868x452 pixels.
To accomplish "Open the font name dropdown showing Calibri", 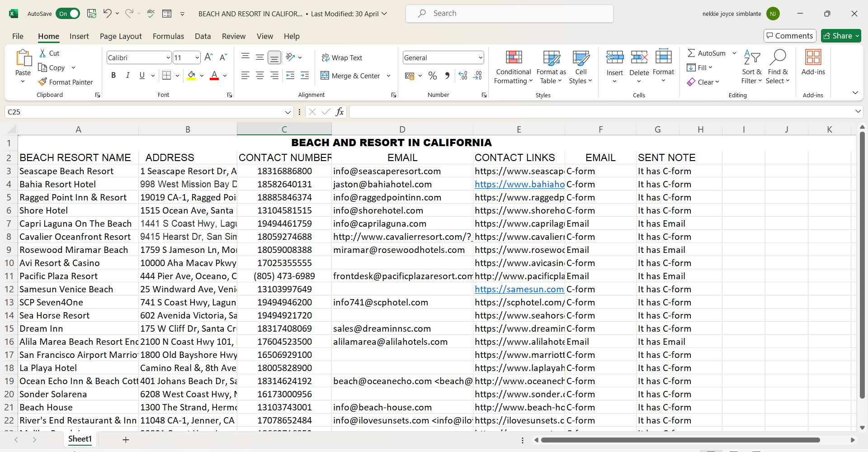I will pyautogui.click(x=168, y=57).
